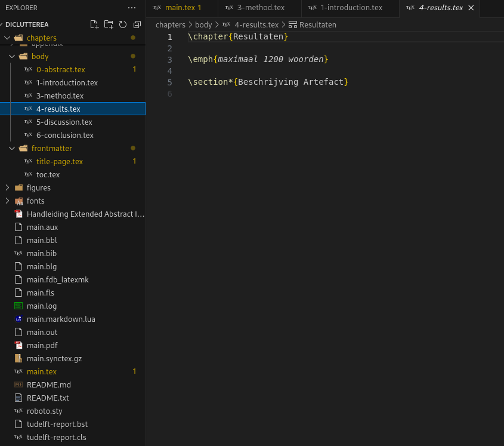Open Explorer's more actions ellipsis menu
The height and width of the screenshot is (446, 504).
click(132, 8)
